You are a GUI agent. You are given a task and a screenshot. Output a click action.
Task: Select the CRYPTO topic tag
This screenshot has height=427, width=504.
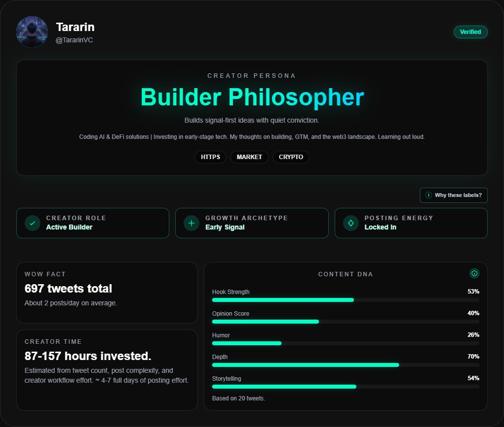(291, 157)
